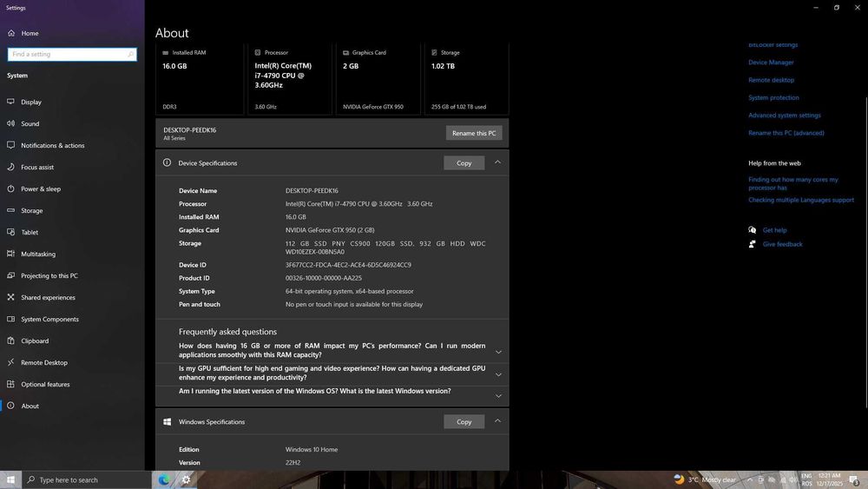868x489 pixels.
Task: Expand the GPU sufficient for gaming question
Action: click(x=498, y=375)
